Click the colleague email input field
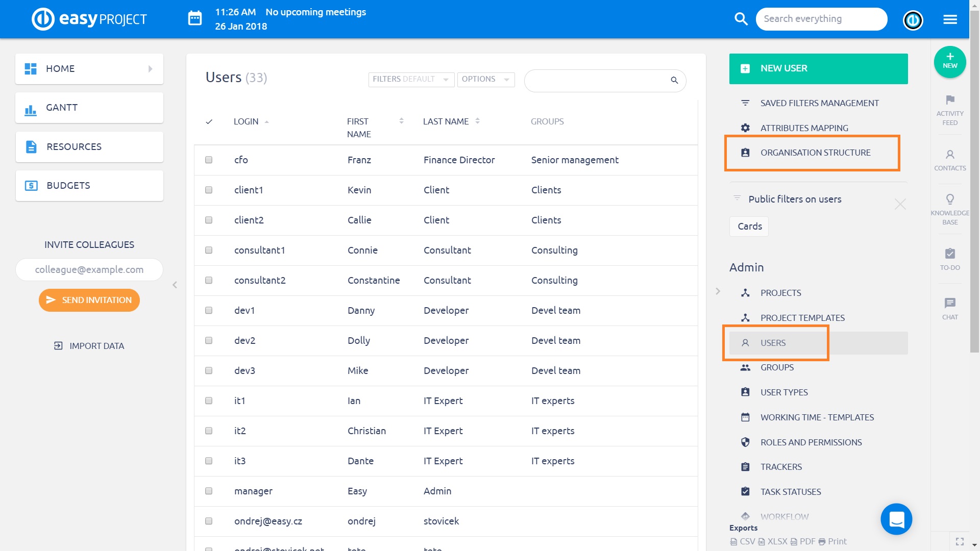 89,270
